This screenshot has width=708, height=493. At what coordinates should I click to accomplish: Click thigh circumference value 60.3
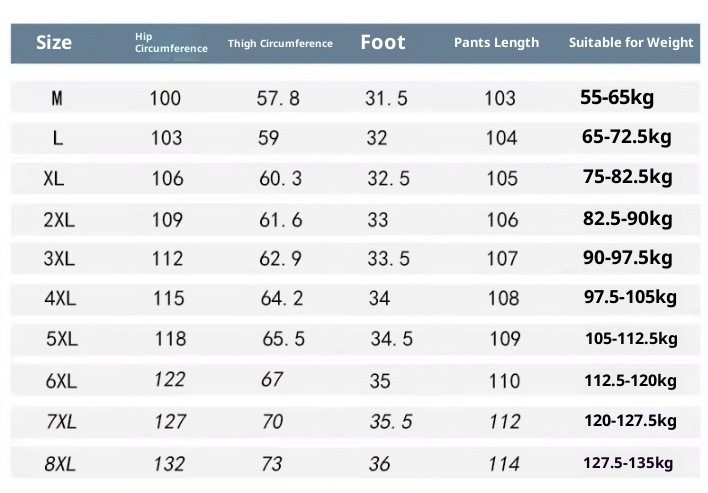280,179
